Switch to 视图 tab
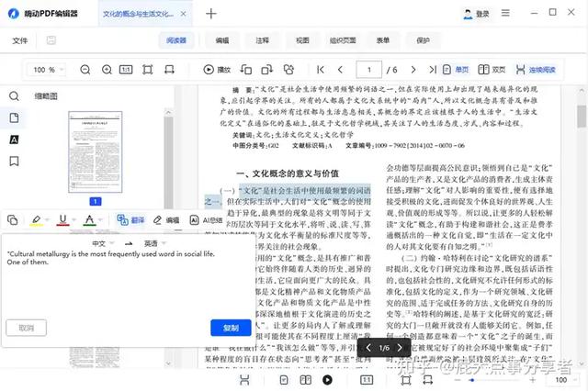Screen dimensions: 588x391 click(302, 40)
